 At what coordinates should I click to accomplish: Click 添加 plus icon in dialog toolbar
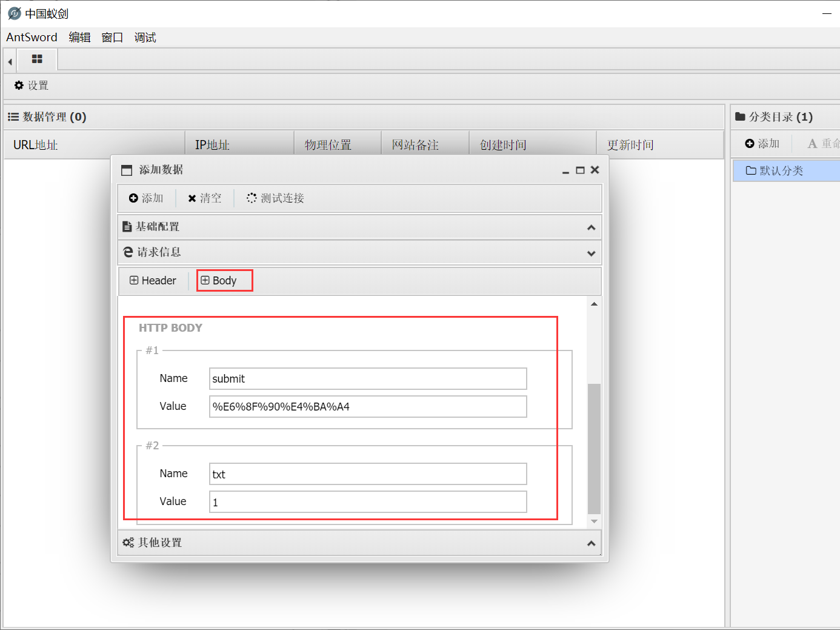coord(146,198)
